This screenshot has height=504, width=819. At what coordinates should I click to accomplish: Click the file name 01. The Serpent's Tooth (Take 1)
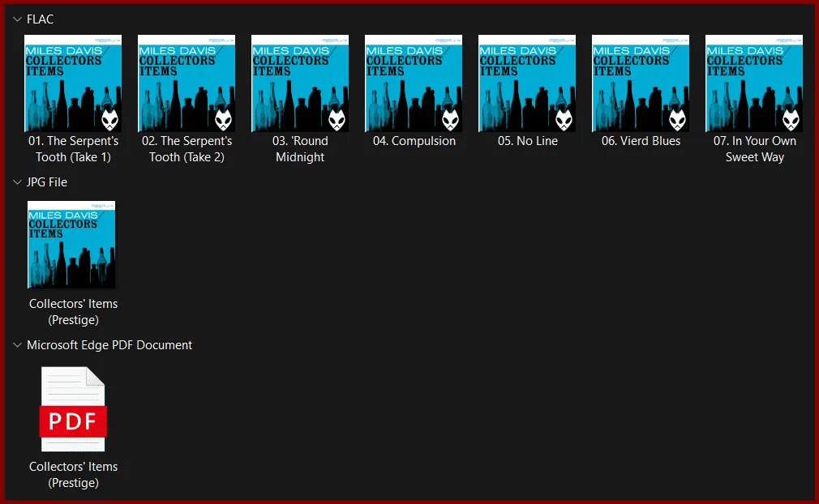(73, 149)
